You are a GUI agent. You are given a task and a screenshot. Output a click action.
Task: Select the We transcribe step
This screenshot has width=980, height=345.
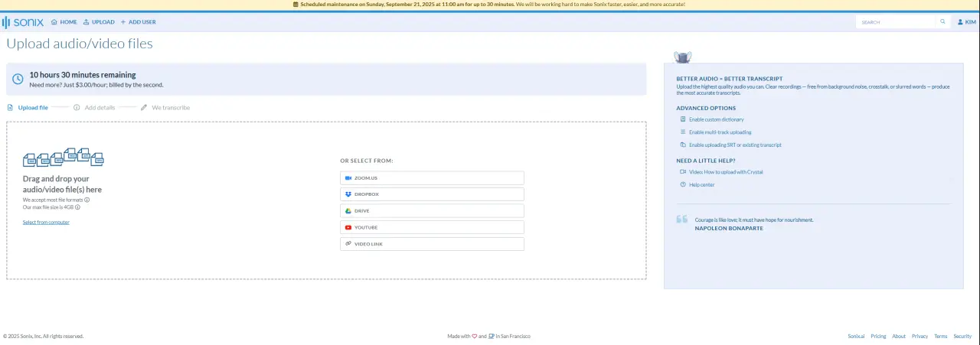(x=165, y=108)
